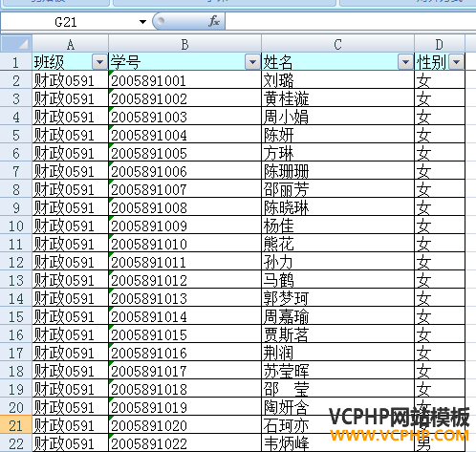Select row 1 header

coord(16,62)
